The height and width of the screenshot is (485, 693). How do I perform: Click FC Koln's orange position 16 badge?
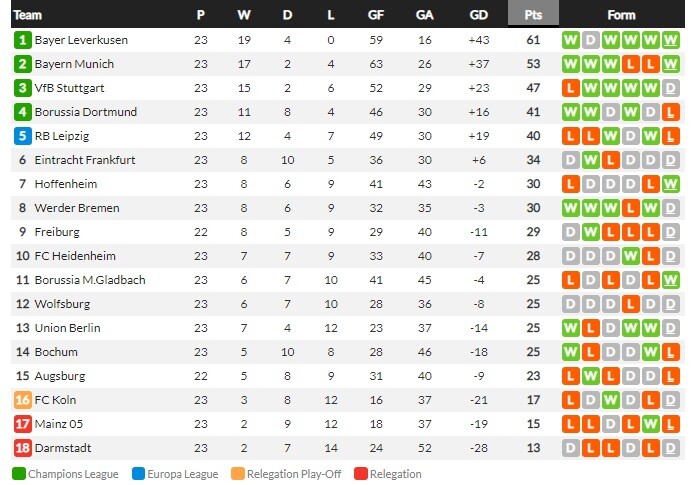click(23, 400)
